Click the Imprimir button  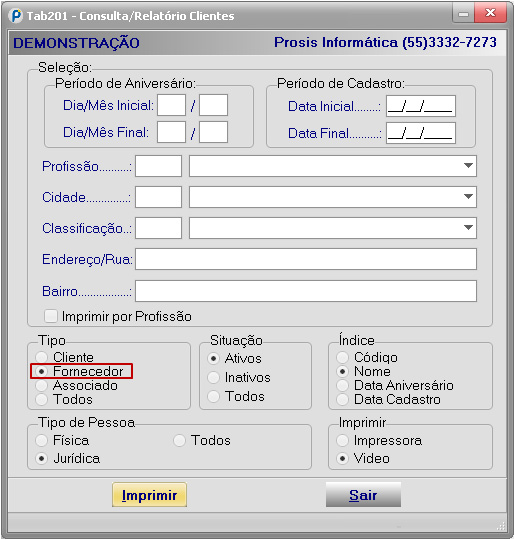tap(150, 495)
